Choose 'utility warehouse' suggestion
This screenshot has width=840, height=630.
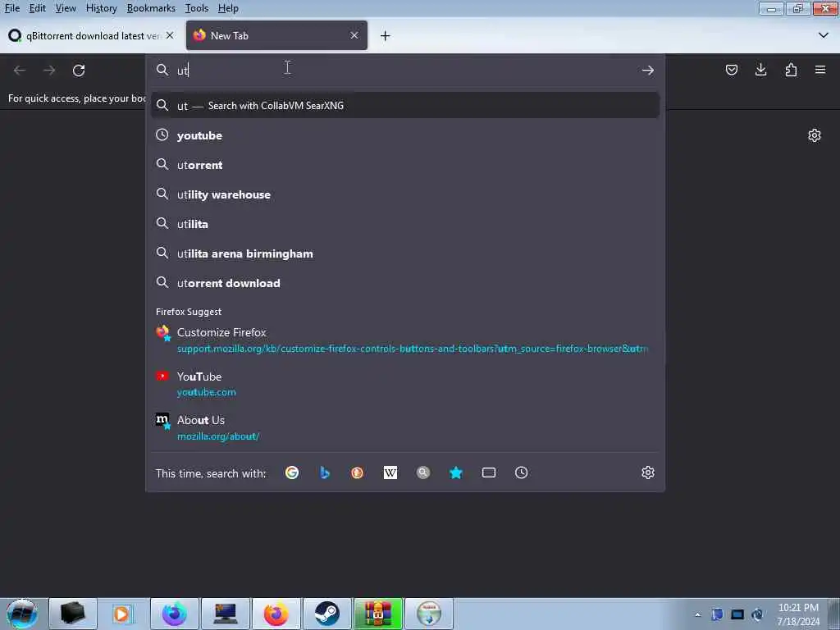click(405, 194)
